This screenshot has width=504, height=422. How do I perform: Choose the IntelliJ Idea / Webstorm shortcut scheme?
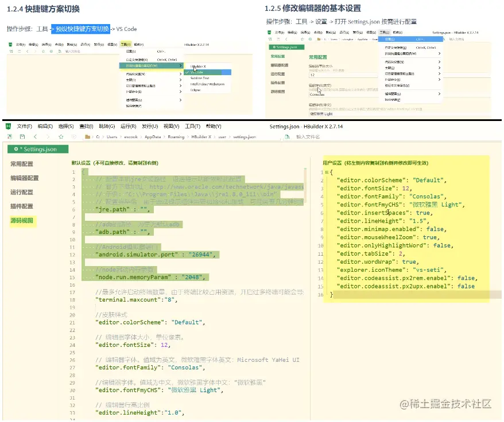coord(208,84)
